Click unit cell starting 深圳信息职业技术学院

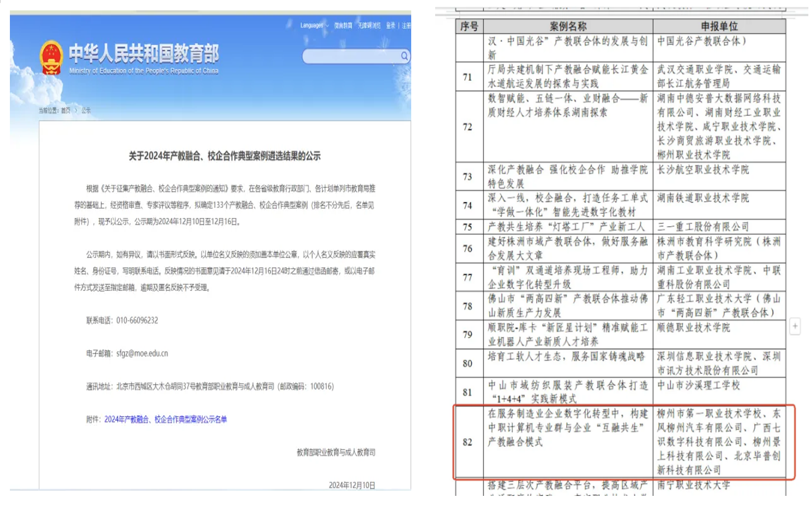pyautogui.click(x=719, y=363)
